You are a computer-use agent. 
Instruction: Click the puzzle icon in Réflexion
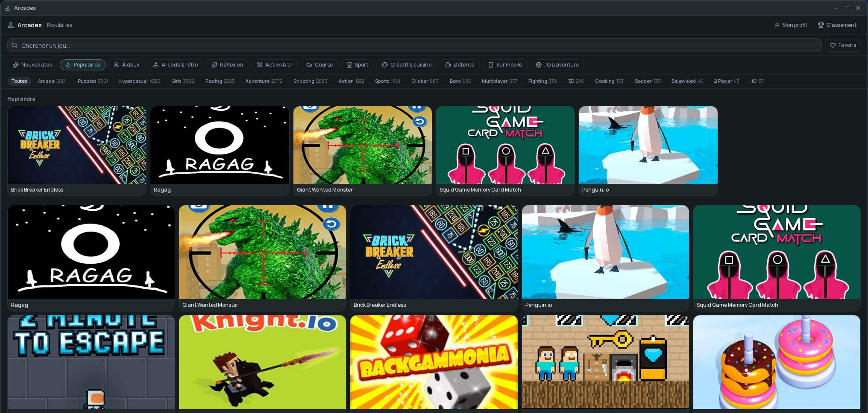(x=214, y=65)
